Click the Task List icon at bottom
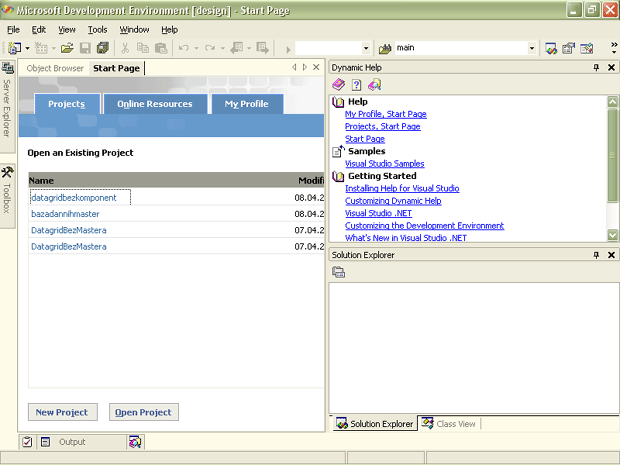Viewport: 620px width, 465px height. (27, 442)
